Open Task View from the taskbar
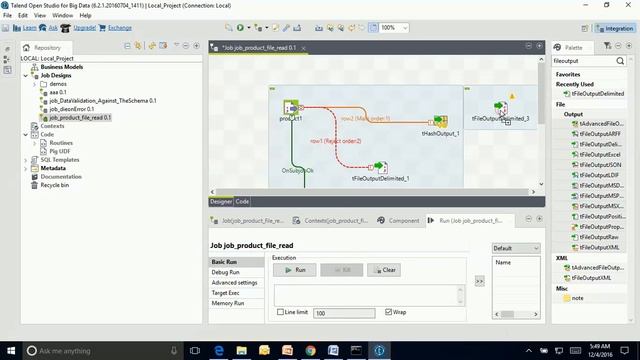 195,351
